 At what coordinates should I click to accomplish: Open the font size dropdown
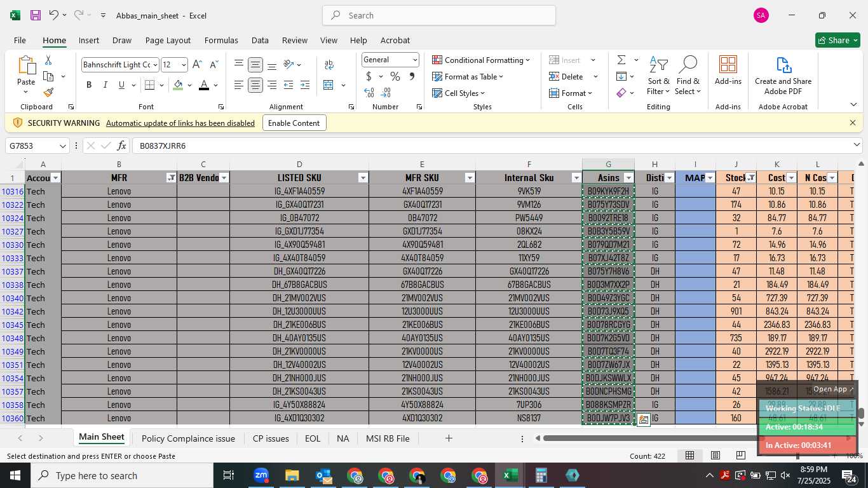tap(184, 65)
